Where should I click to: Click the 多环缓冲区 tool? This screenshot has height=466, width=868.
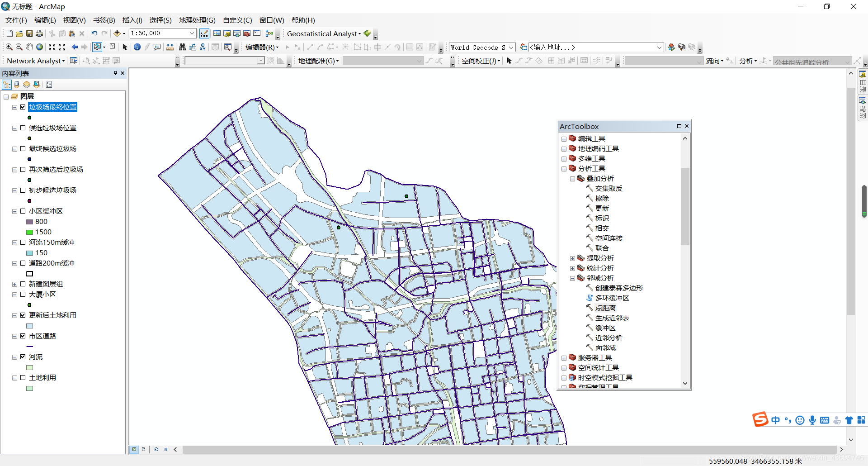click(612, 298)
